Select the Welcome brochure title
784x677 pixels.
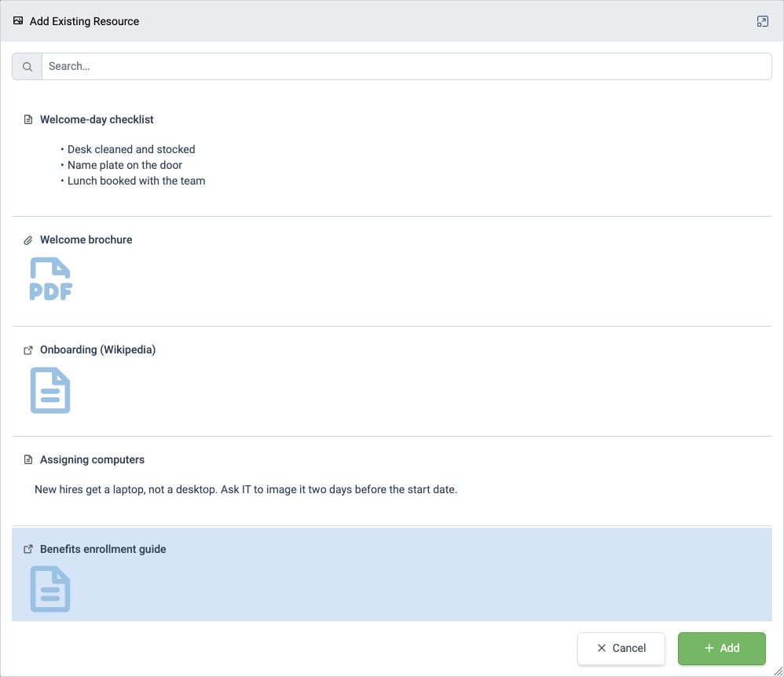pyautogui.click(x=86, y=240)
